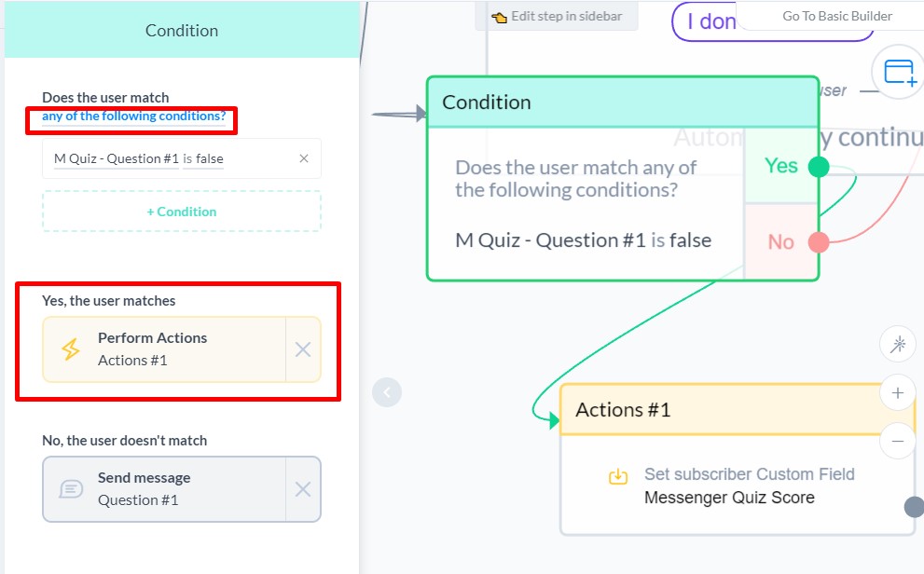Click the Edit step in sidebar tab
The image size is (924, 574).
(x=557, y=15)
